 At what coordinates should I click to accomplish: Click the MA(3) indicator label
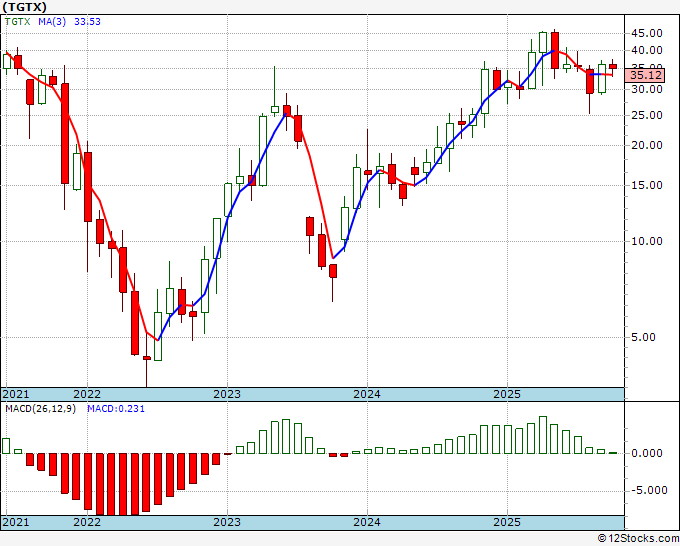pyautogui.click(x=52, y=21)
